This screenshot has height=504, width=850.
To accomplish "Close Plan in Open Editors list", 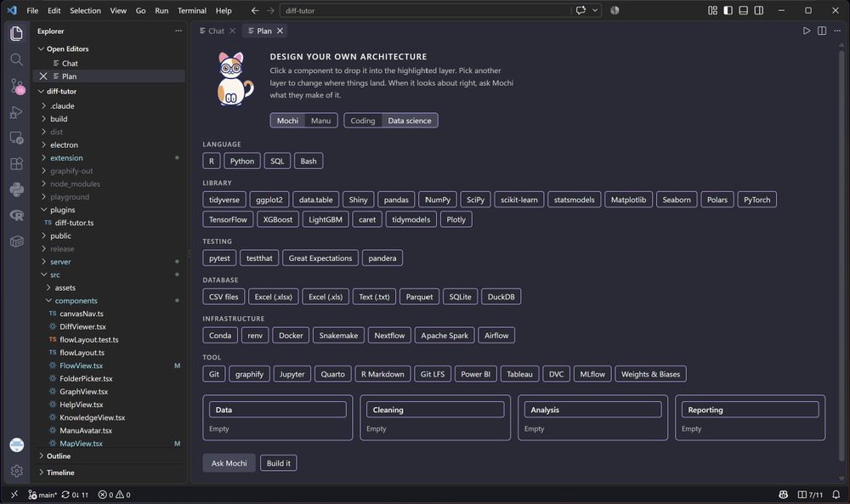I will [43, 76].
